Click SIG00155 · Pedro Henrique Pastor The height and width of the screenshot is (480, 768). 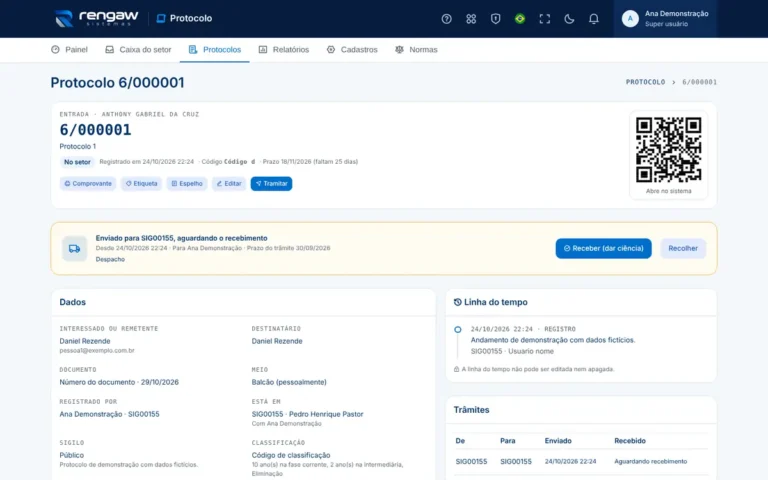pyautogui.click(x=308, y=414)
